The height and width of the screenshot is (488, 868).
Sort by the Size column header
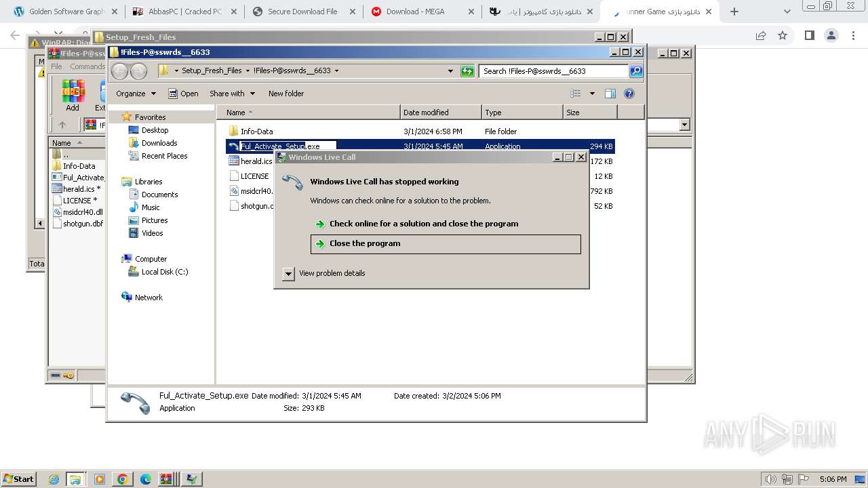pyautogui.click(x=590, y=113)
